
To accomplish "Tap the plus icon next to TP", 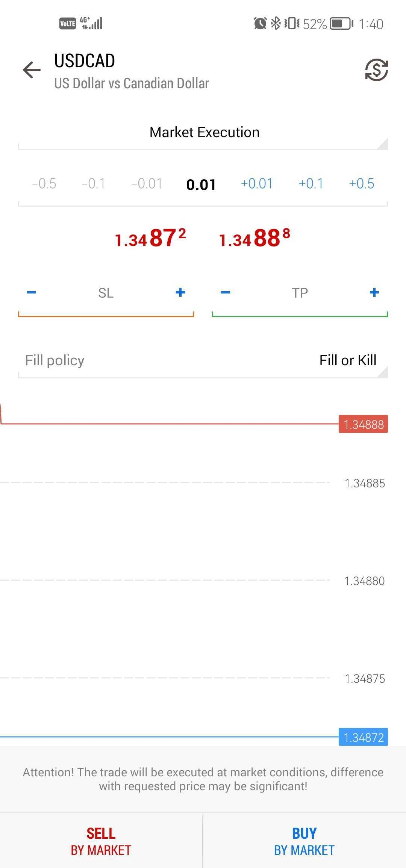I will (x=374, y=293).
